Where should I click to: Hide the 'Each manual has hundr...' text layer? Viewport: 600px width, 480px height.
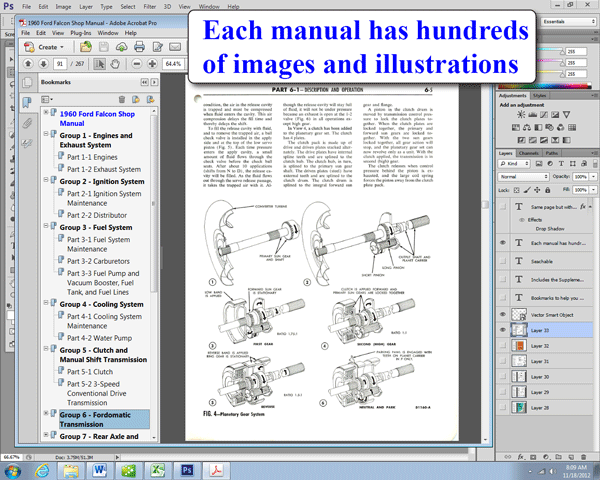[503, 243]
